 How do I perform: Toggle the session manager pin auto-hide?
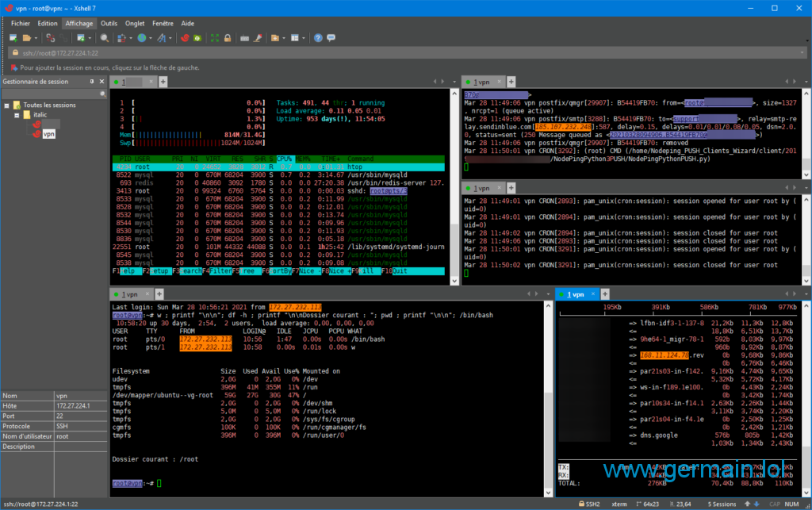(91, 82)
